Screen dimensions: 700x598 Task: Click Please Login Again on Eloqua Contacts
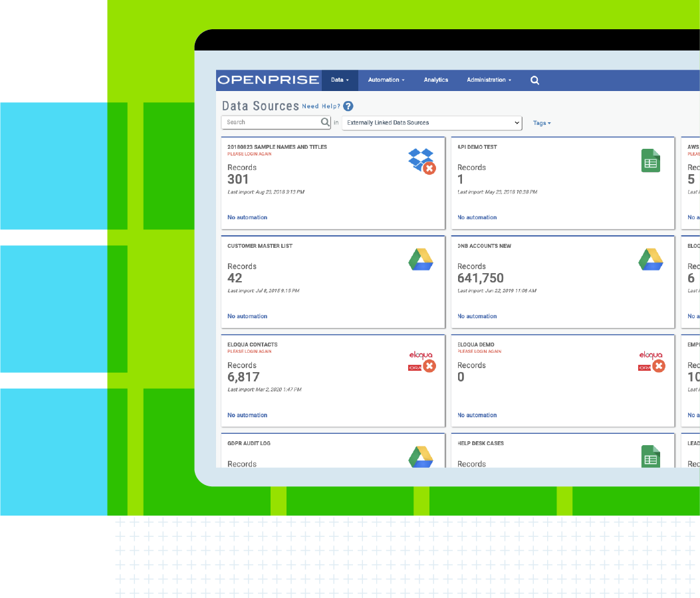249,351
